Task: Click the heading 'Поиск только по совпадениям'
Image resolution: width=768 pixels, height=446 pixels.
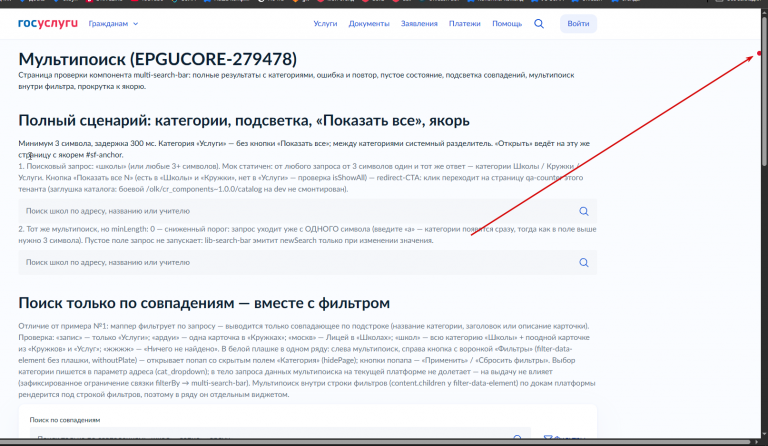Action: click(x=204, y=303)
